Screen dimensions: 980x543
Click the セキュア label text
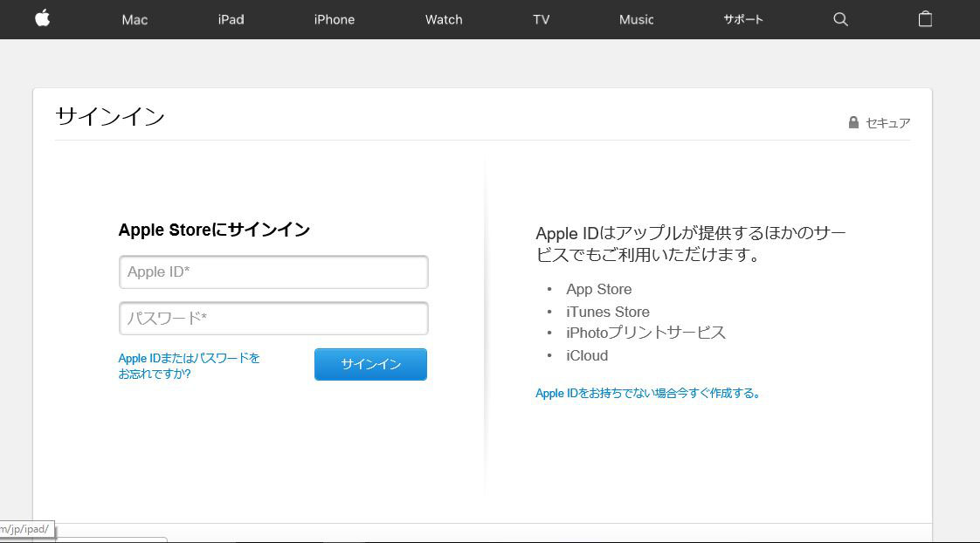tap(887, 122)
